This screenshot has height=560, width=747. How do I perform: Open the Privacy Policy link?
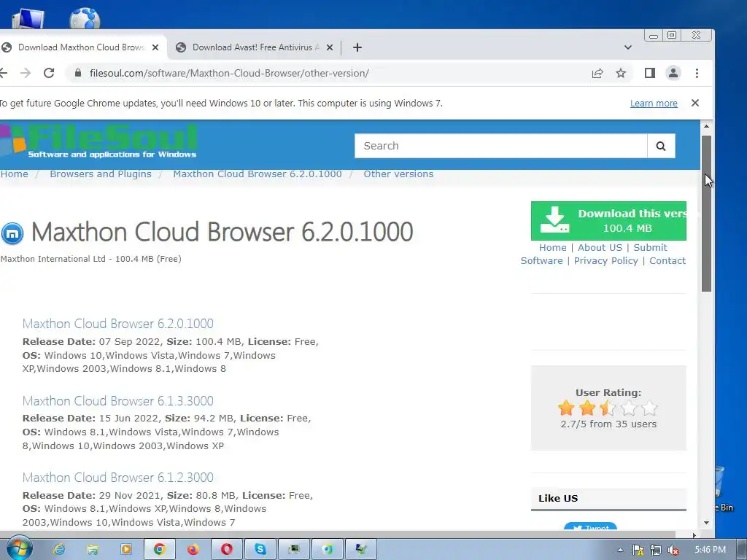point(605,260)
